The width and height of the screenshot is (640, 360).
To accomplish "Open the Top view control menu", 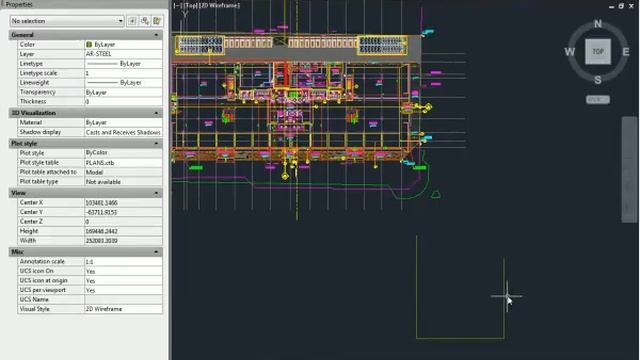I will click(190, 6).
